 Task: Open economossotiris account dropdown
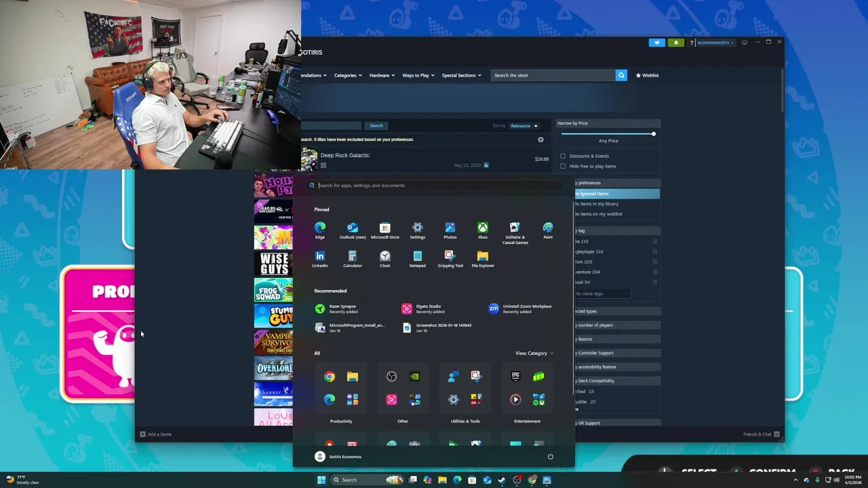coord(715,43)
